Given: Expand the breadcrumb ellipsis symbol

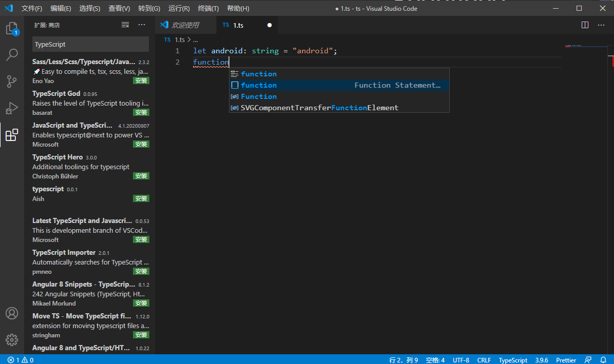Looking at the screenshot, I should [x=196, y=39].
